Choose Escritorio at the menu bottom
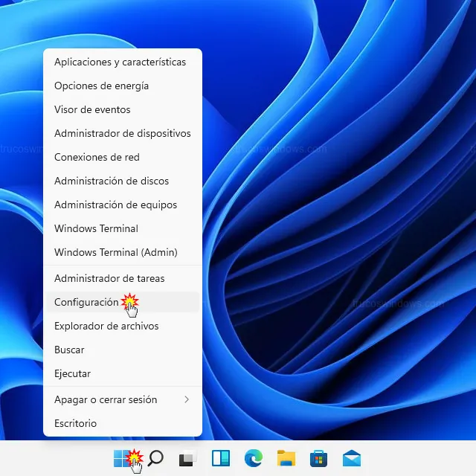 click(x=76, y=423)
